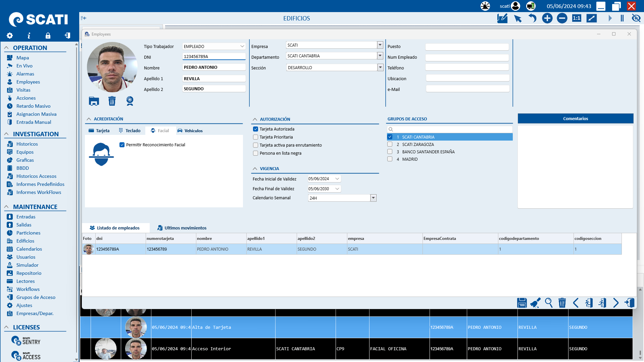Open Calendarios in the sidebar
The height and width of the screenshot is (362, 644).
(x=29, y=249)
